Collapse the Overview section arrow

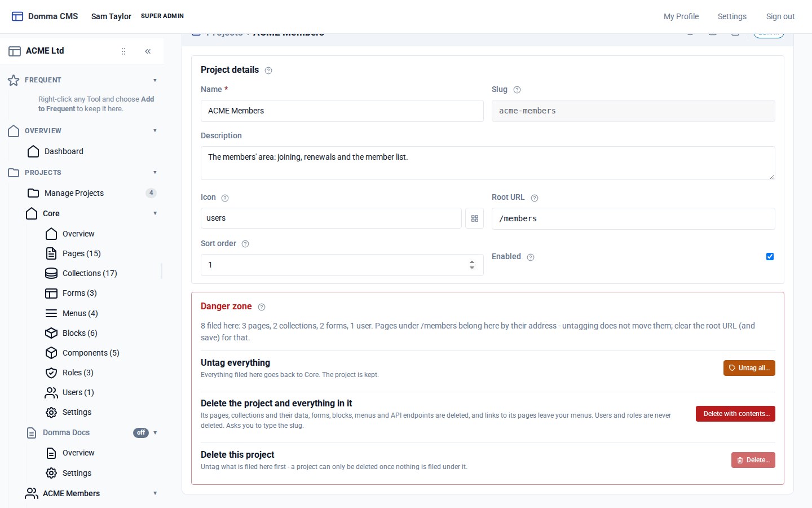coord(155,131)
